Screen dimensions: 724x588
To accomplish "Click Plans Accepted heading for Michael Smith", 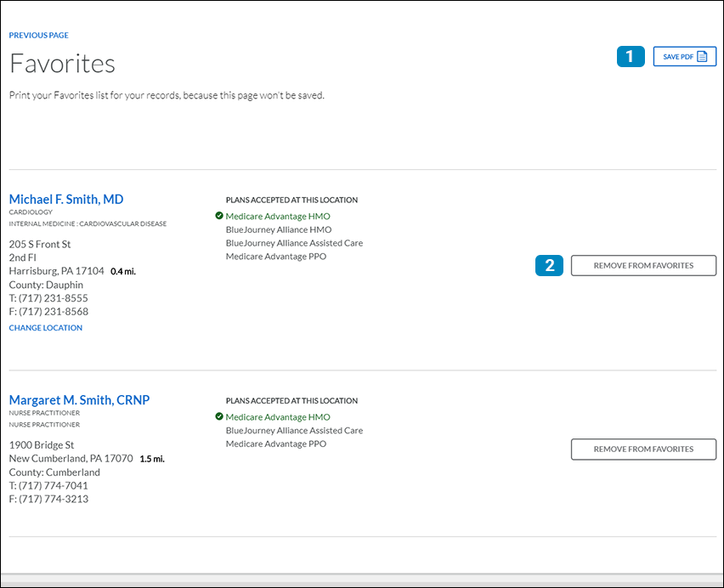I will (x=291, y=200).
